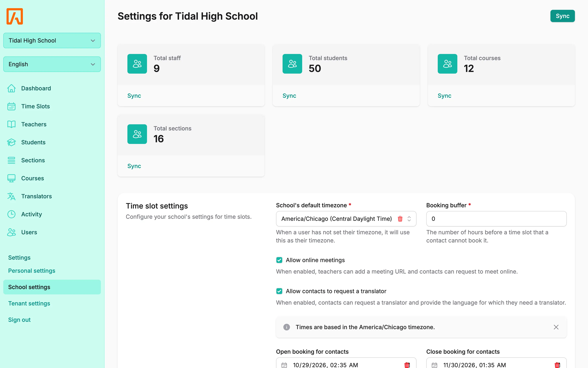Open Dashboard via its house icon
This screenshot has height=368, width=588.
[11, 88]
